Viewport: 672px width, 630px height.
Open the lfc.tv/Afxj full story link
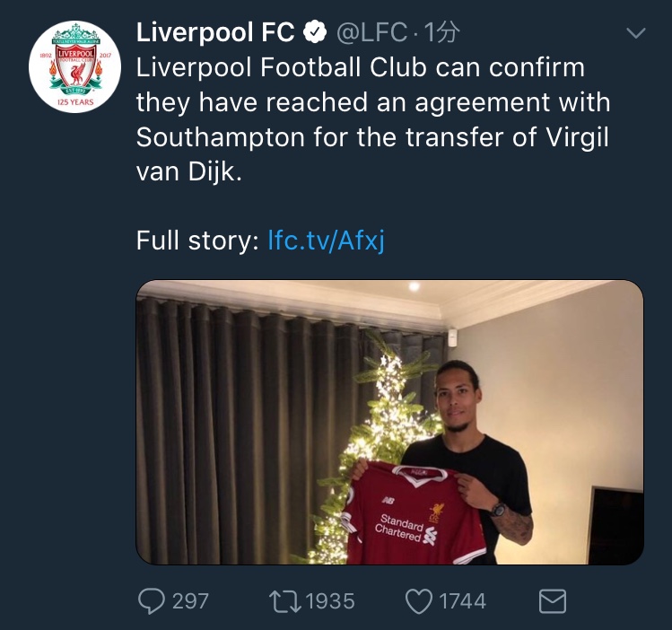coord(326,241)
